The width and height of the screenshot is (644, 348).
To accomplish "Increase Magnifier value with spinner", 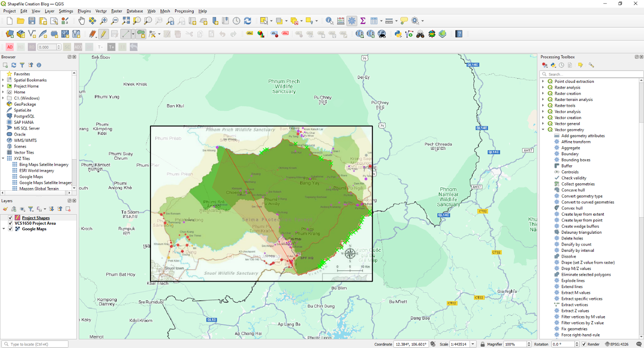I will click(x=529, y=343).
